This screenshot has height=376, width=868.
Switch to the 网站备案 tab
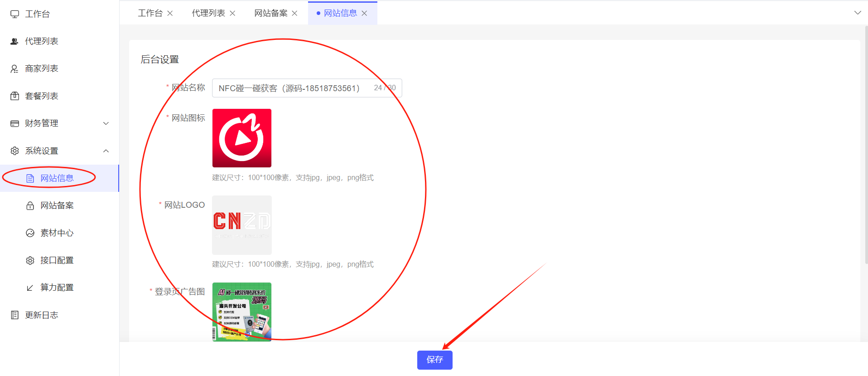pos(271,13)
